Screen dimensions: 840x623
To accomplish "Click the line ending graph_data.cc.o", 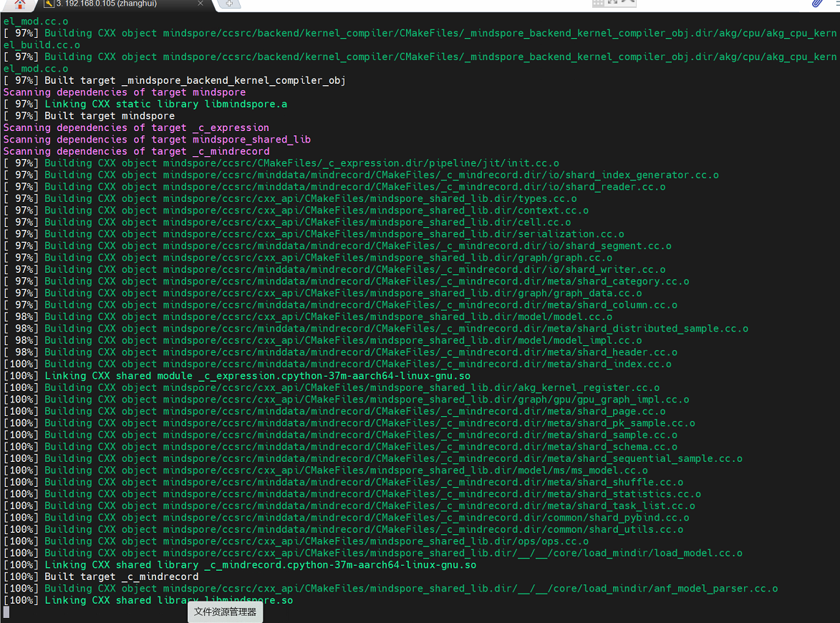I will point(322,292).
